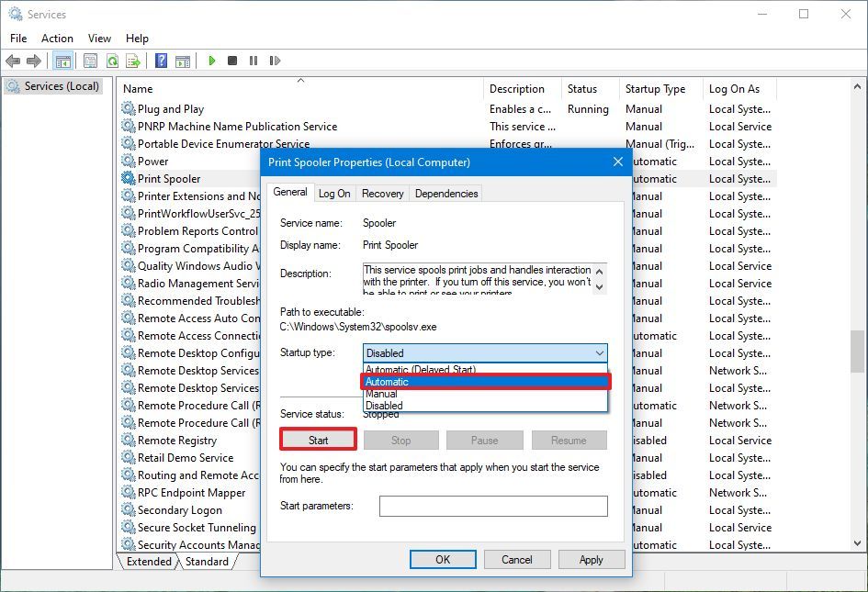Open the Action menu

(x=57, y=38)
